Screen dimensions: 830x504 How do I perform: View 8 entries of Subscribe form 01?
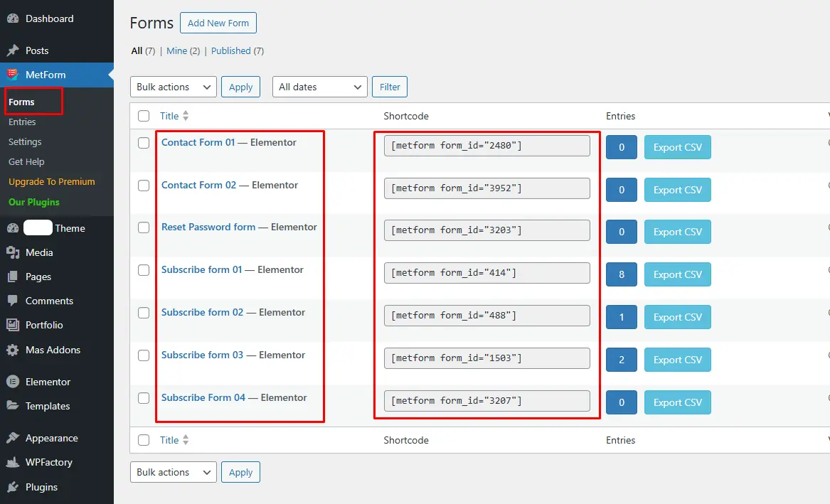622,274
